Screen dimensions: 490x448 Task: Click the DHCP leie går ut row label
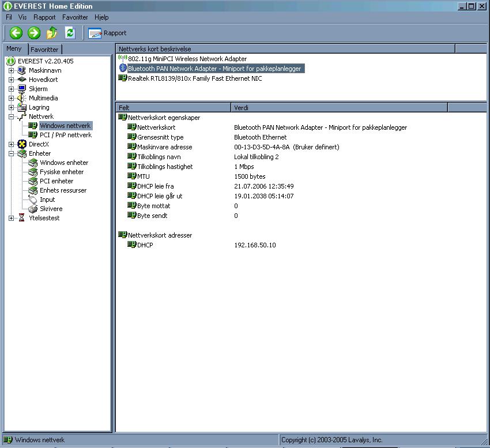click(160, 196)
